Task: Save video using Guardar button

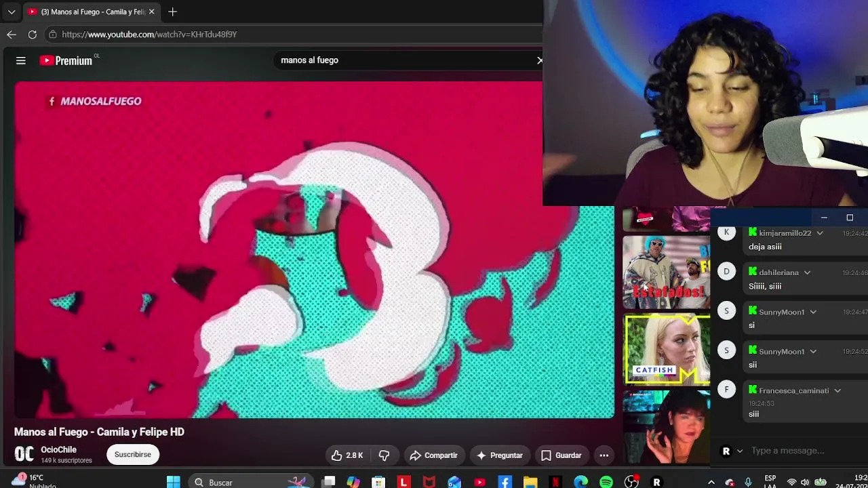Action: pyautogui.click(x=561, y=455)
